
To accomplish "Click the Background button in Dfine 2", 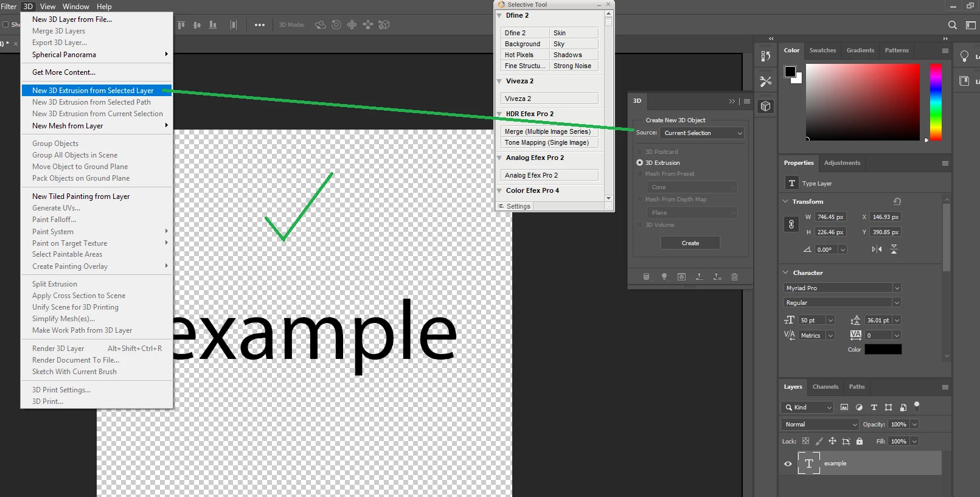I will [526, 44].
